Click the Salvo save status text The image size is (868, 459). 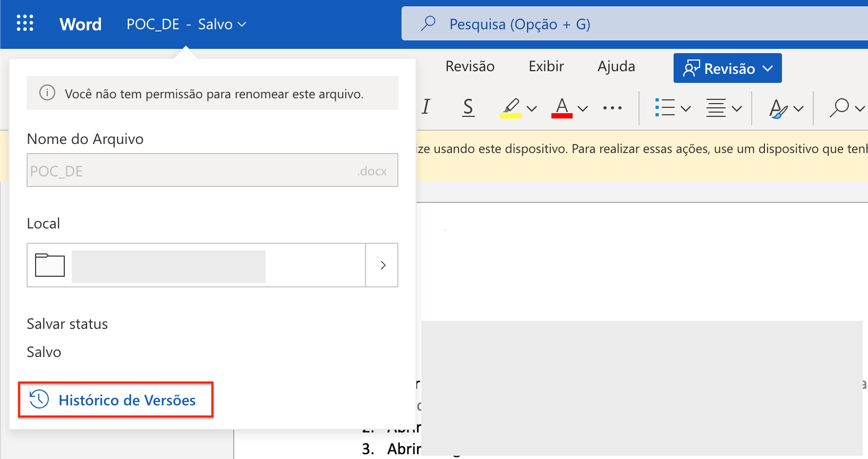(44, 352)
